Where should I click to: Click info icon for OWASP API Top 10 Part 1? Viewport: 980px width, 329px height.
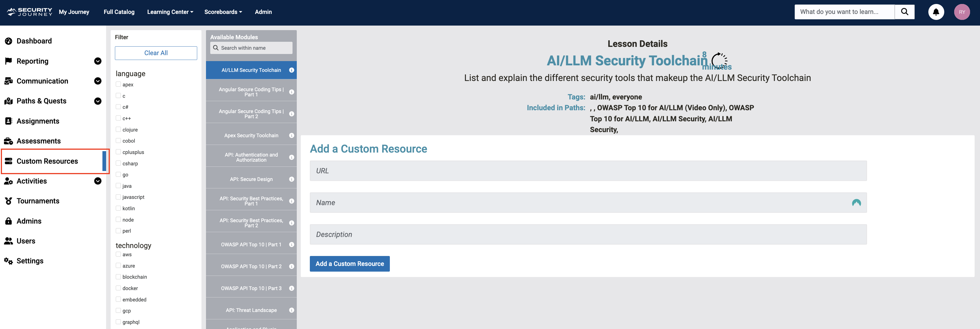[x=291, y=244]
